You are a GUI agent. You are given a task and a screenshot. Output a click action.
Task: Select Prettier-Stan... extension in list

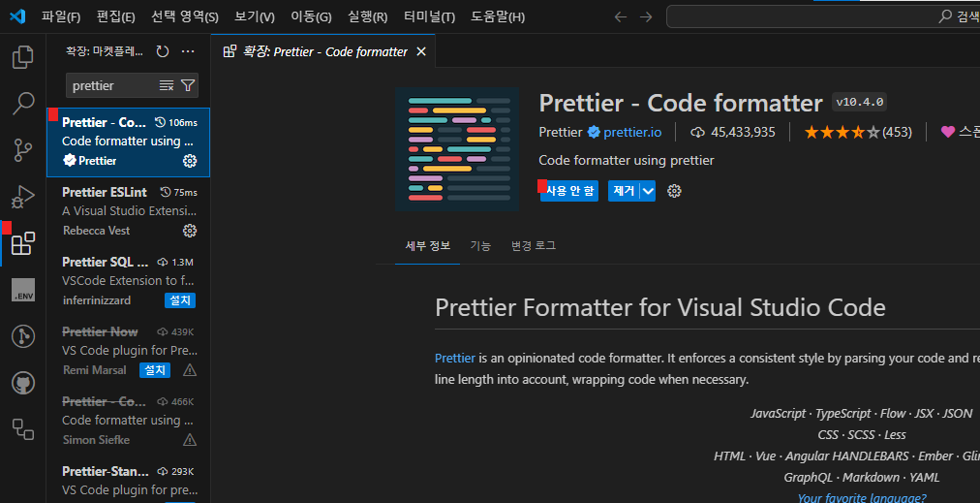click(x=128, y=481)
